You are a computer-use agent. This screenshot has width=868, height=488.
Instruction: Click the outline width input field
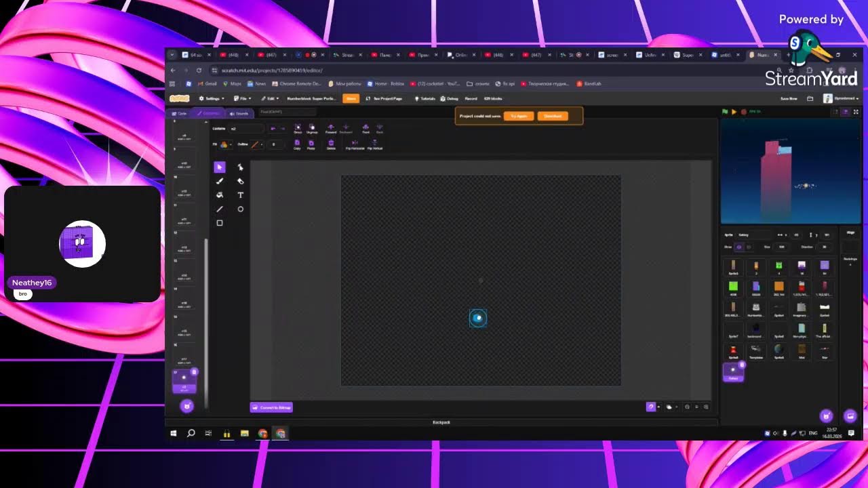[x=277, y=144]
